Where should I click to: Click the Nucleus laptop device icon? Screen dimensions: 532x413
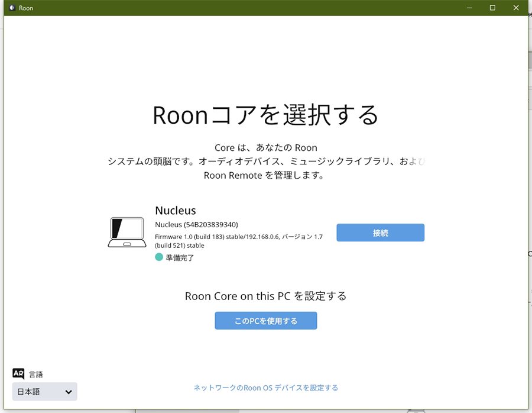click(126, 232)
